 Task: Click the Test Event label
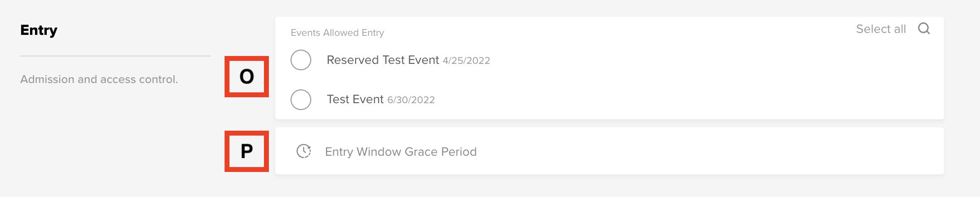point(355,99)
